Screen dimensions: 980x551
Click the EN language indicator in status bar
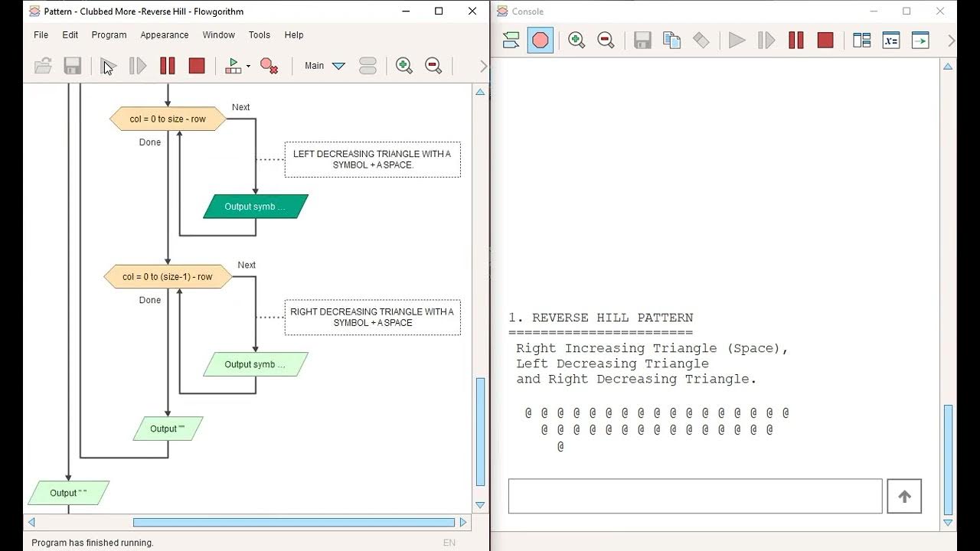(x=449, y=543)
